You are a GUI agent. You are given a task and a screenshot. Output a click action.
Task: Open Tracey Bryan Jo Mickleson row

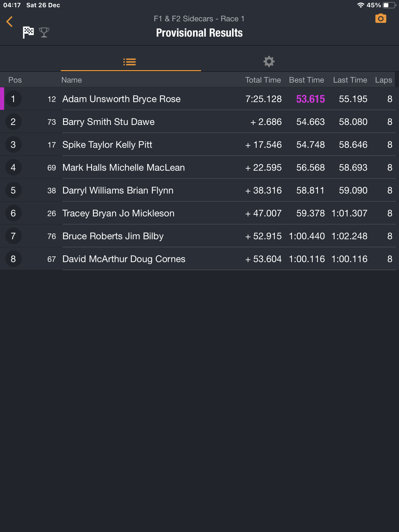199,213
